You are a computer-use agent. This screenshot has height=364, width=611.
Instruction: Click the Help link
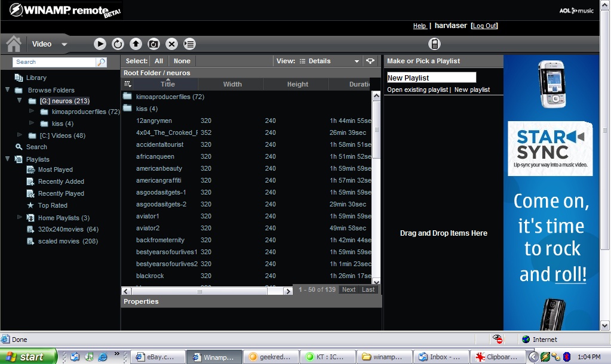419,26
